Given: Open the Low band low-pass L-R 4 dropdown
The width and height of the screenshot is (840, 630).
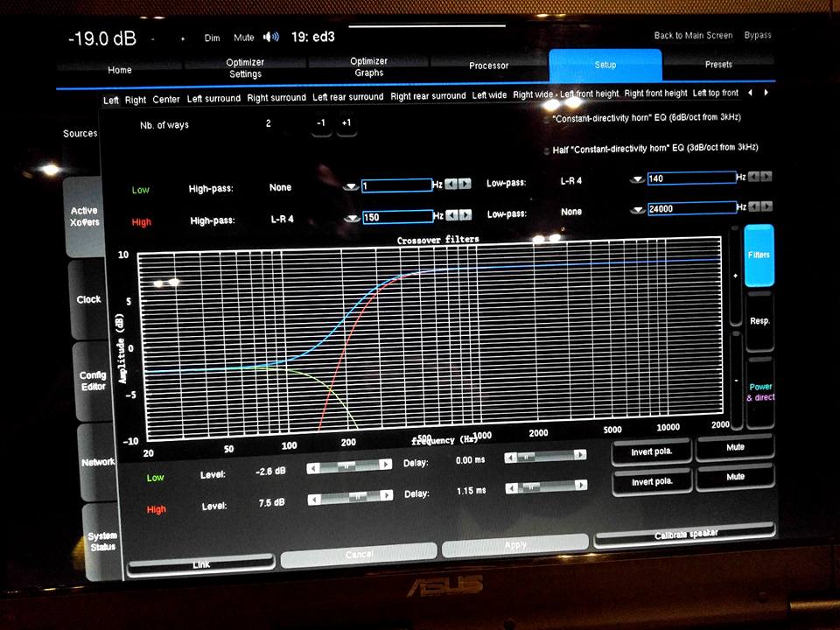Looking at the screenshot, I should coord(637,179).
